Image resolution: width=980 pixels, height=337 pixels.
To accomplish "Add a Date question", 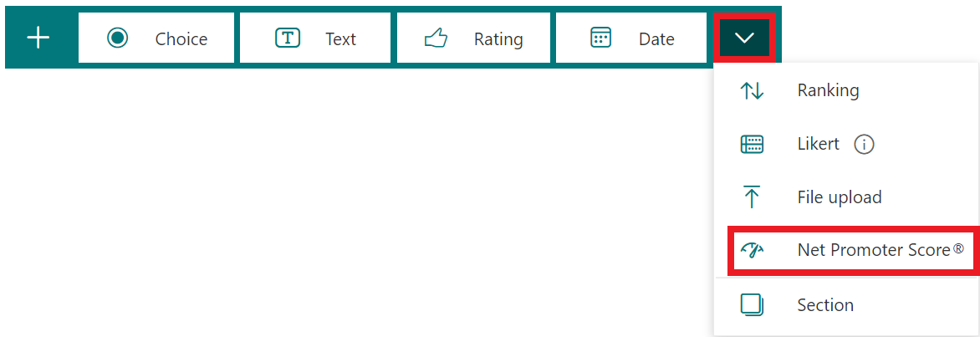I will point(631,38).
